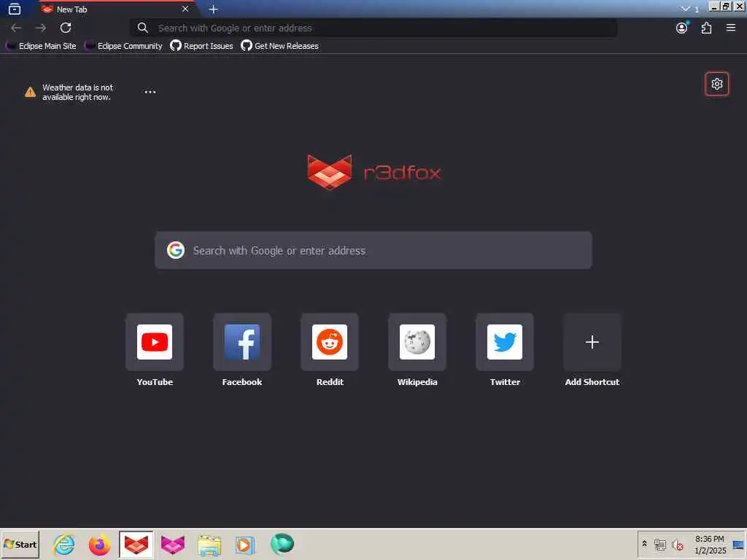This screenshot has width=747, height=560.
Task: Click the Add Shortcut plus tile
Action: click(x=592, y=343)
